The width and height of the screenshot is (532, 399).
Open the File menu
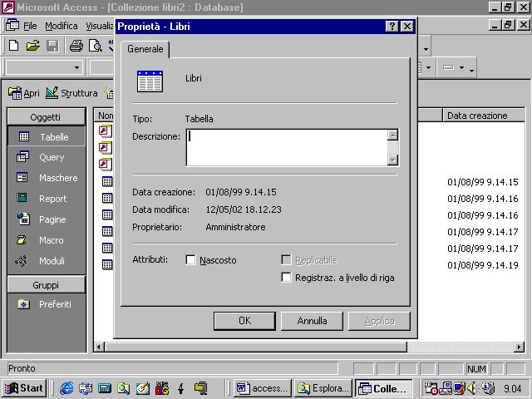click(30, 26)
